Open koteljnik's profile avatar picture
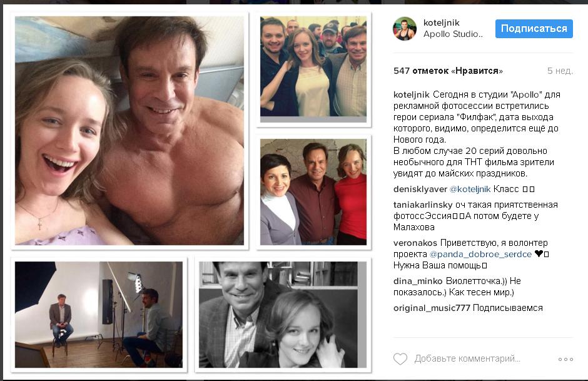The image size is (588, 381). point(405,29)
